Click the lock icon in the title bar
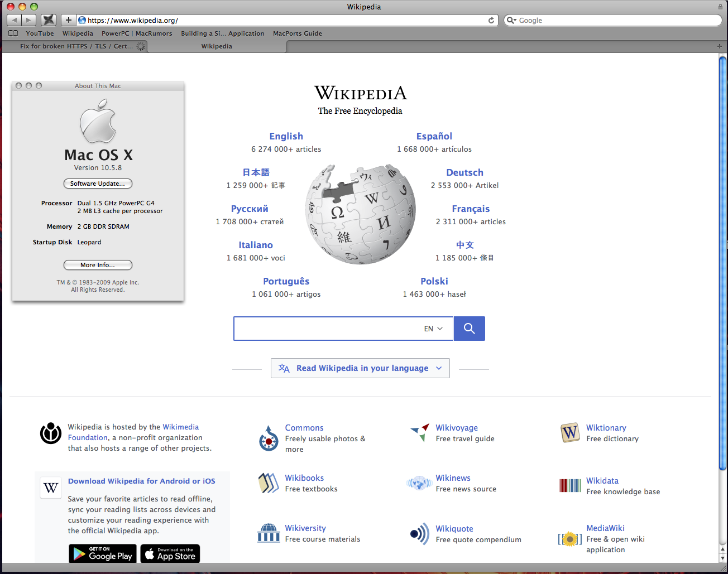Viewport: 728px width, 574px height. coord(720,7)
